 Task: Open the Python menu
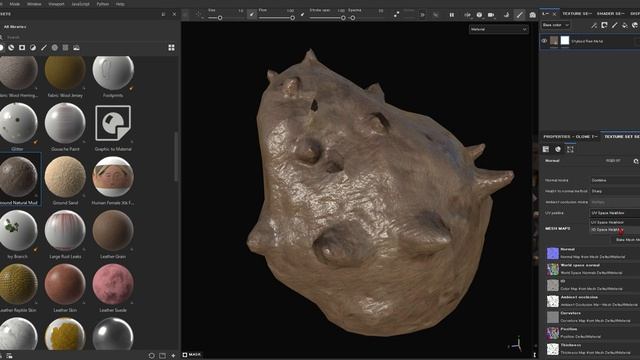tap(103, 4)
